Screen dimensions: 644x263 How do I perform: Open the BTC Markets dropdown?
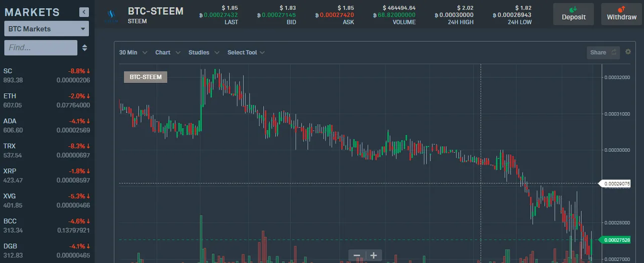pyautogui.click(x=47, y=29)
